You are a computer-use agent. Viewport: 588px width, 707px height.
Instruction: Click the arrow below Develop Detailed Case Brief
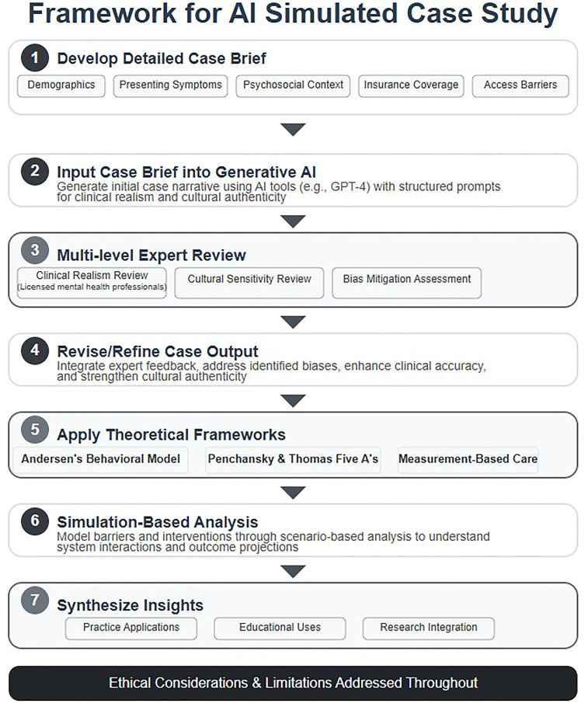pyautogui.click(x=293, y=129)
